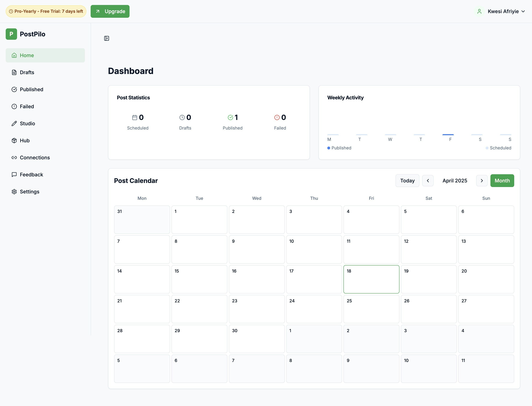This screenshot has width=532, height=406.
Task: Collapse the sidebar panel icon
Action: point(106,39)
